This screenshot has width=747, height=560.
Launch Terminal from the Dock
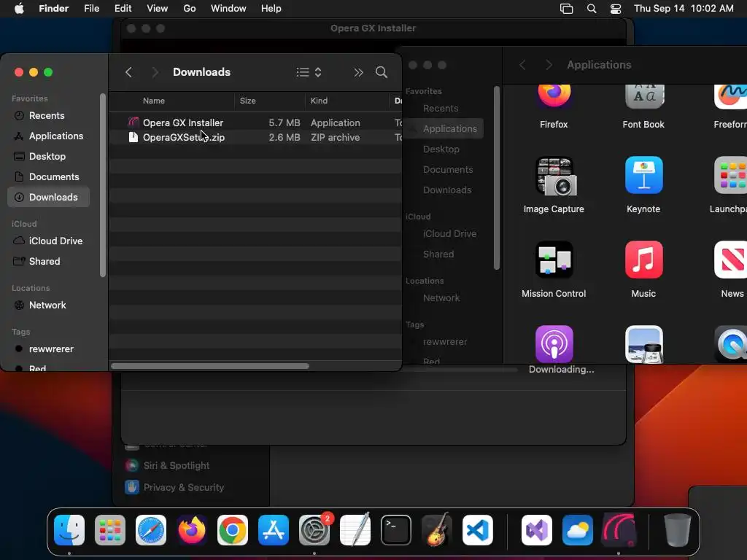coord(396,530)
